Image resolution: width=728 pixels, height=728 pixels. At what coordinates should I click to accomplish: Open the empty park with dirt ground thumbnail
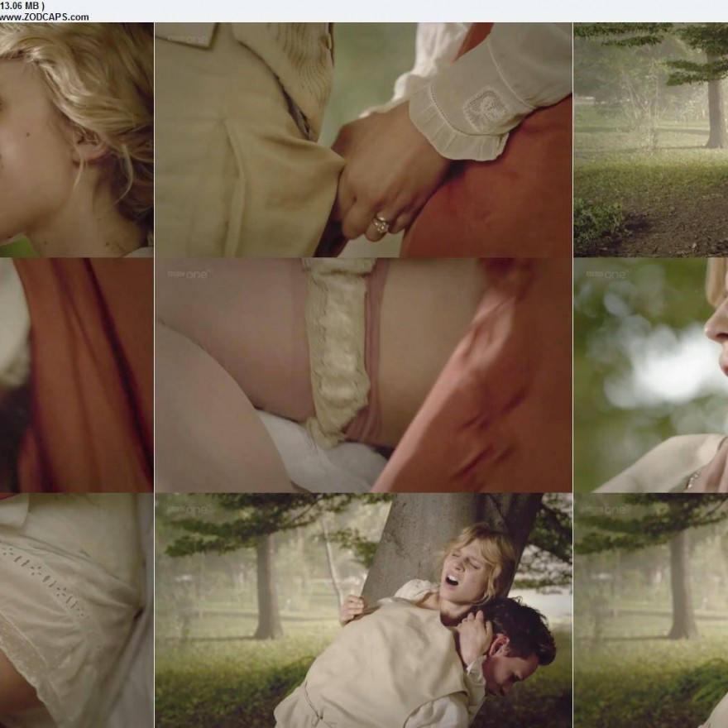pos(650,140)
